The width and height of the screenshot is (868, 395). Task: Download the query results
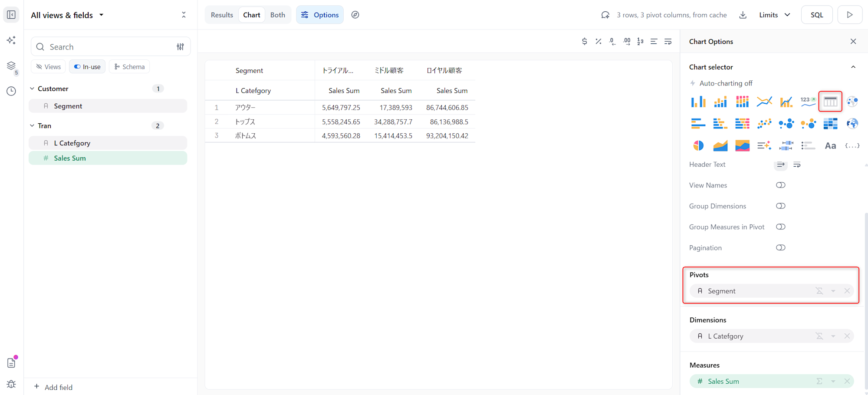pos(743,15)
